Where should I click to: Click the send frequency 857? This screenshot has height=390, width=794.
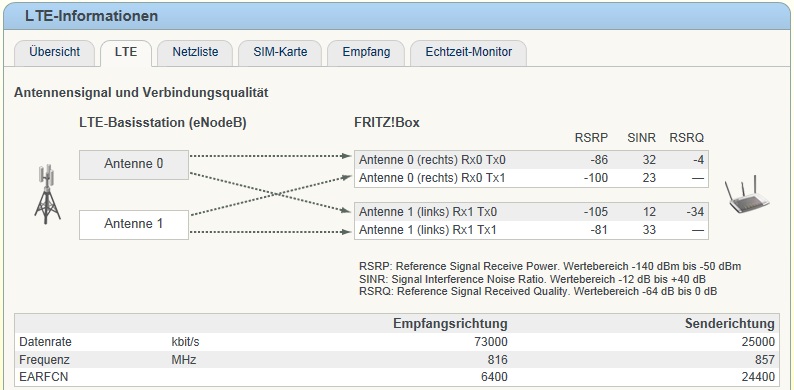pos(765,360)
